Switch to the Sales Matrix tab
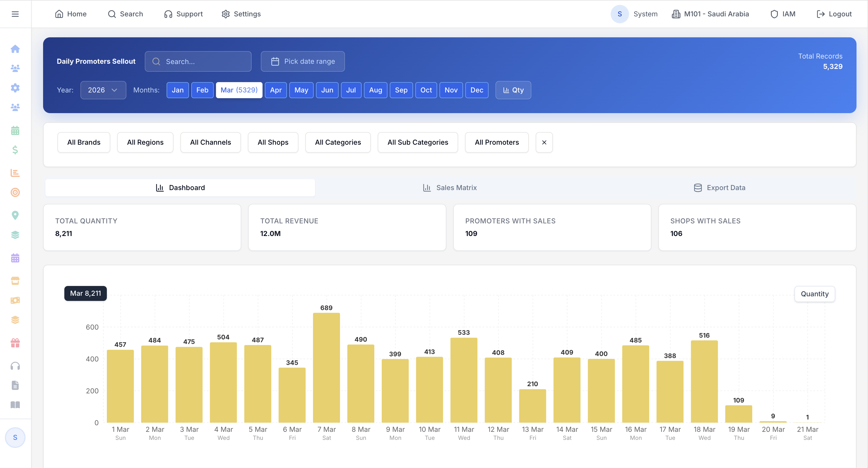 click(x=450, y=188)
